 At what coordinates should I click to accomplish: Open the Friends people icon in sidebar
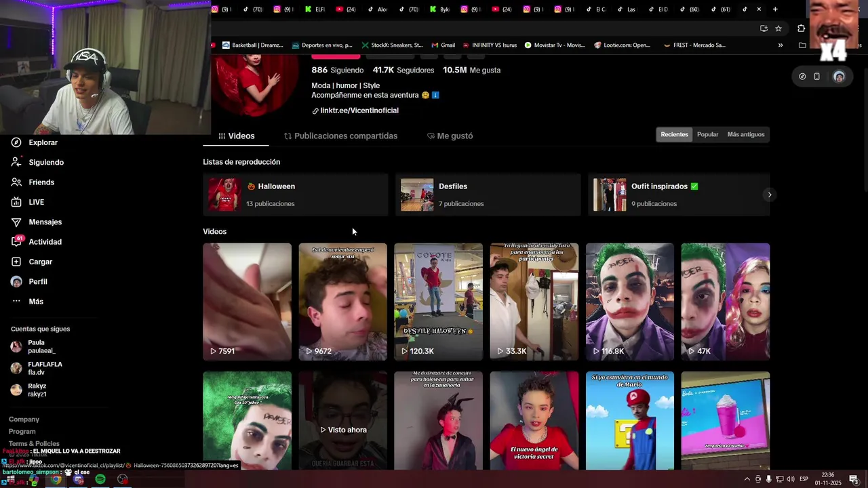point(16,182)
